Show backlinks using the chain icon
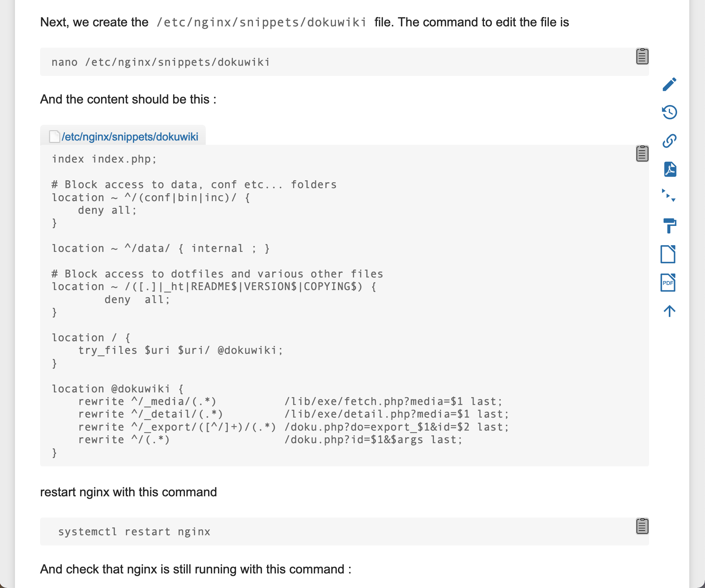 coord(669,141)
